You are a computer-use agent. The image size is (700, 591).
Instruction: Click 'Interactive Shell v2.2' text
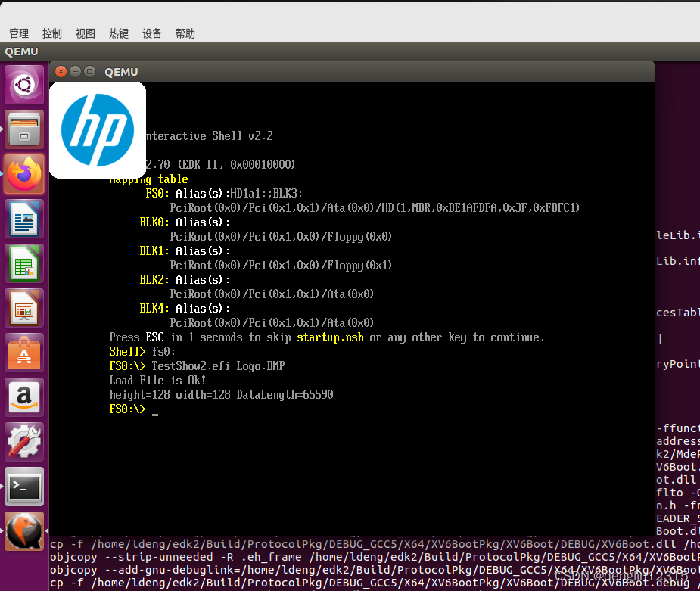210,135
